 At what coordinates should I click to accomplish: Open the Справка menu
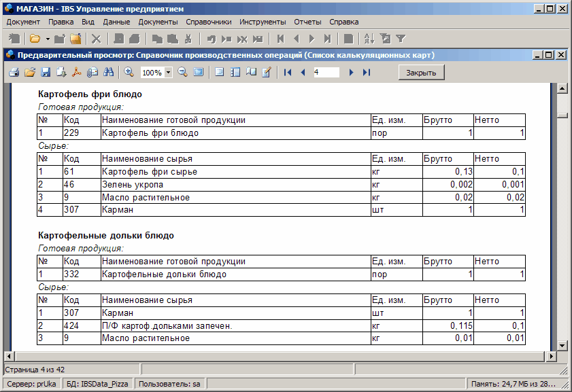[x=344, y=22]
